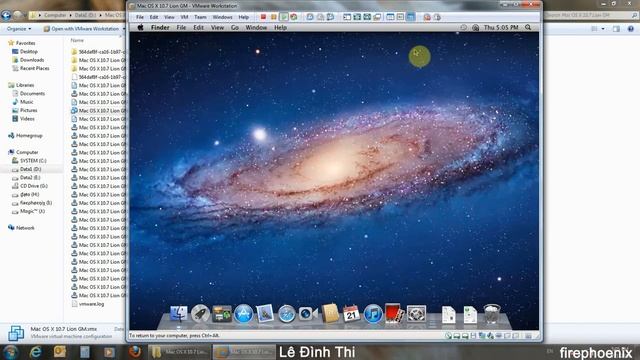Open Spotlight search magnifier in Mac menu bar

pyautogui.click(x=528, y=27)
